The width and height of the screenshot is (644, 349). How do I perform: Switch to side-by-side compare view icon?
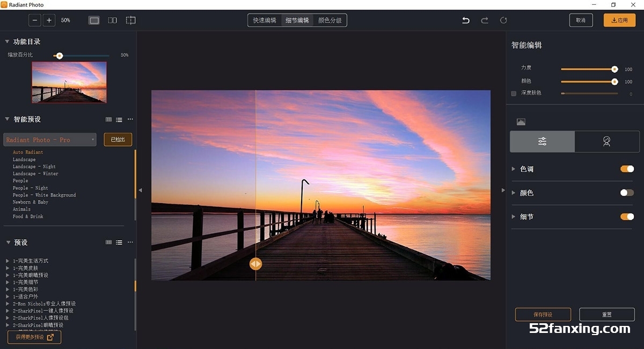click(112, 20)
